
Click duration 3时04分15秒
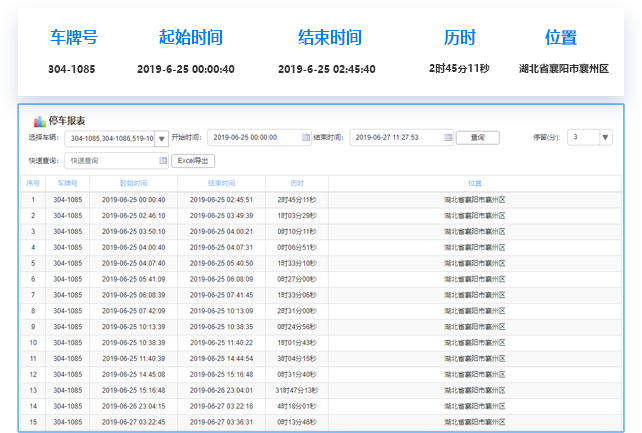pos(297,359)
